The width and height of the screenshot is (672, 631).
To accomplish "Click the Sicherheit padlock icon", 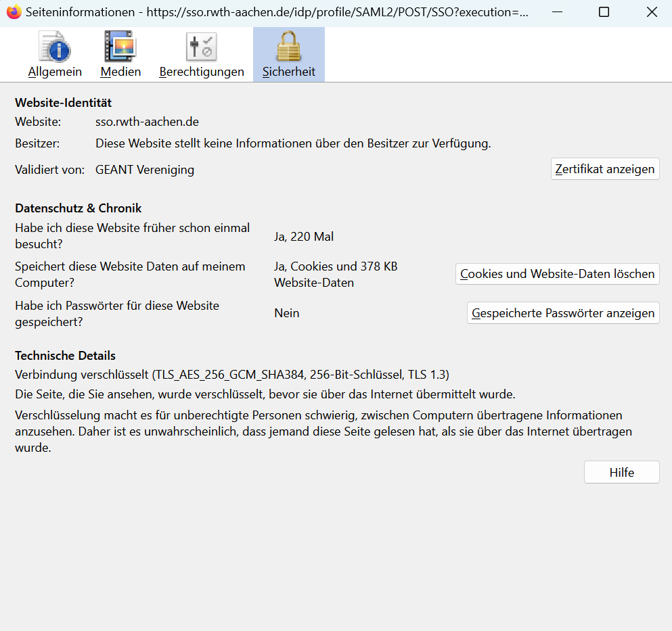I will (288, 47).
